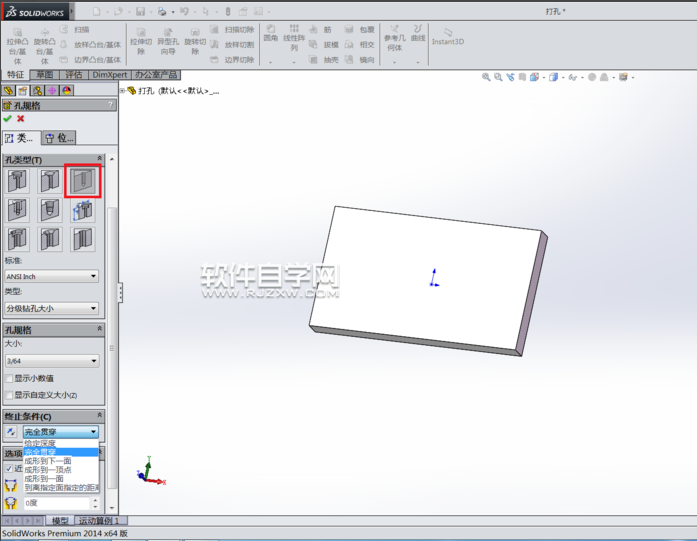Open DimXpertManager panel icon

[x=52, y=91]
